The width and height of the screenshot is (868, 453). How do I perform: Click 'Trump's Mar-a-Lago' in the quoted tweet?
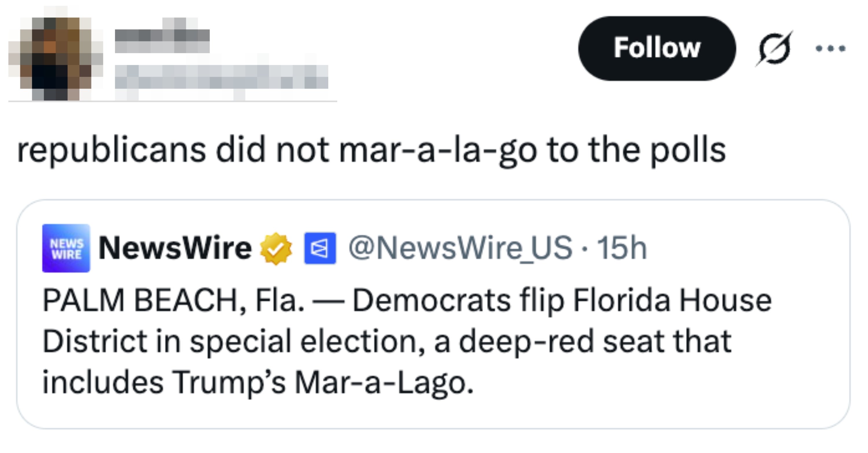[324, 383]
